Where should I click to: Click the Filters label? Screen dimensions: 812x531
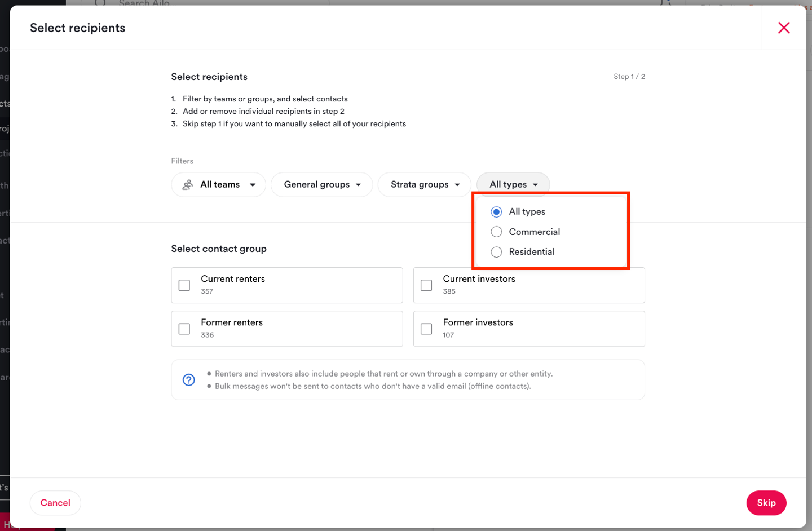tap(182, 161)
